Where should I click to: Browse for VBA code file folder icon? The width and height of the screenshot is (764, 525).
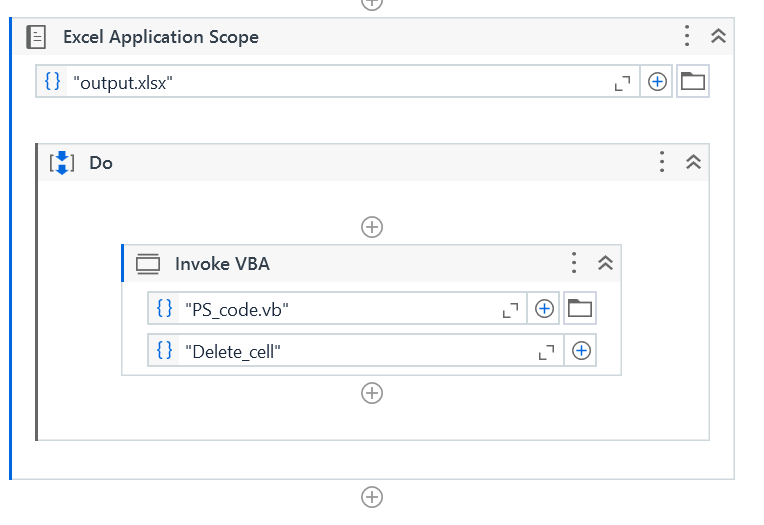(579, 309)
